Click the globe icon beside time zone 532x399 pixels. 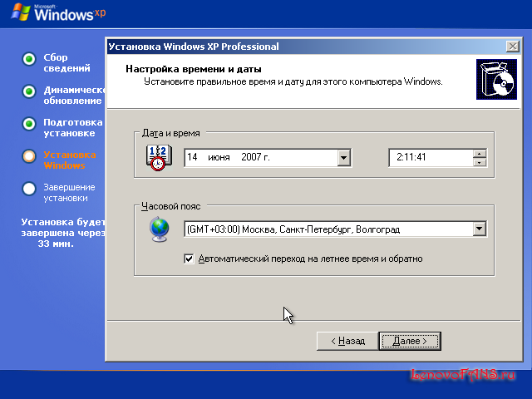[158, 229]
